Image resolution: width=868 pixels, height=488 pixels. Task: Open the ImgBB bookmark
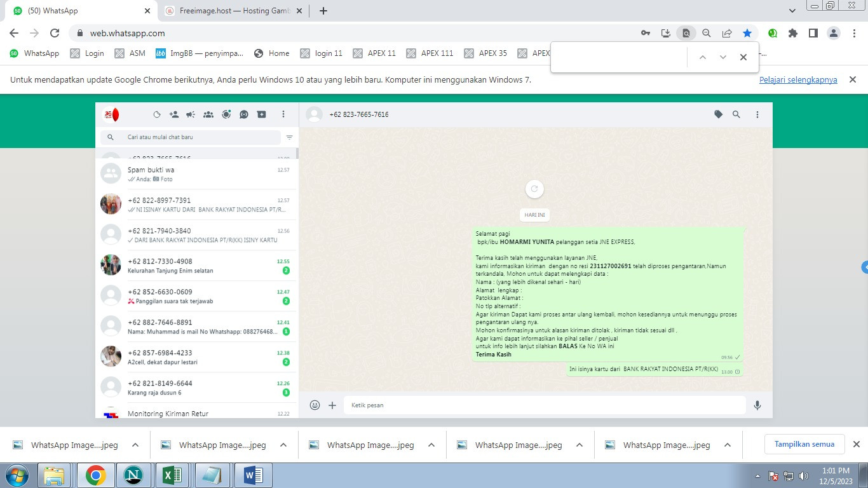[x=200, y=53]
